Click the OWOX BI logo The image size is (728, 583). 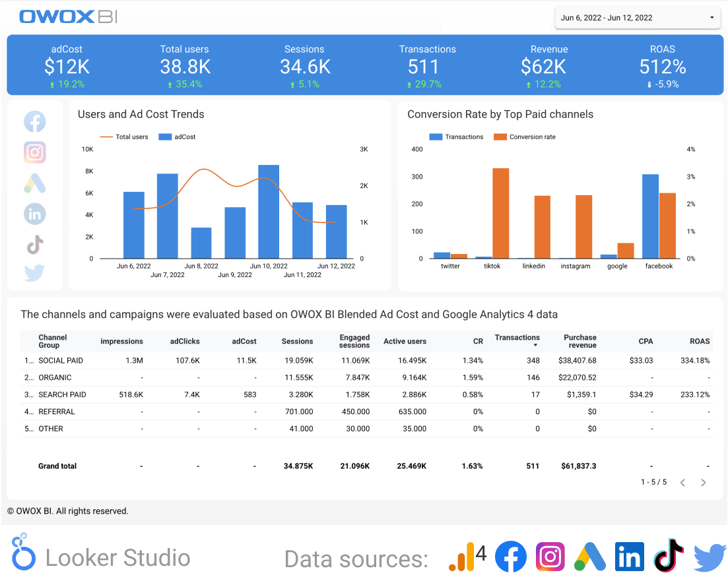(68, 17)
